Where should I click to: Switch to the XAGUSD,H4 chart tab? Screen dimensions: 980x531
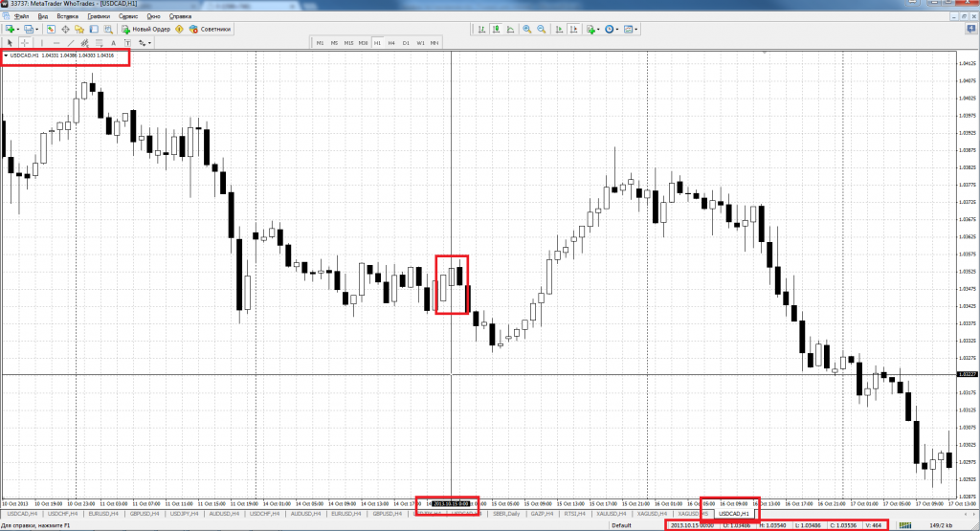pyautogui.click(x=652, y=514)
